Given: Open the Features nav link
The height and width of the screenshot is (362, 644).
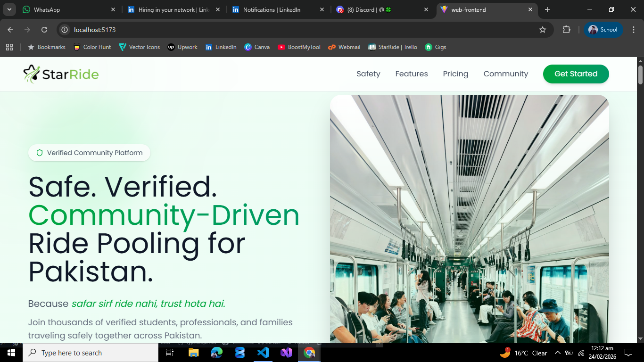Looking at the screenshot, I should (x=412, y=74).
